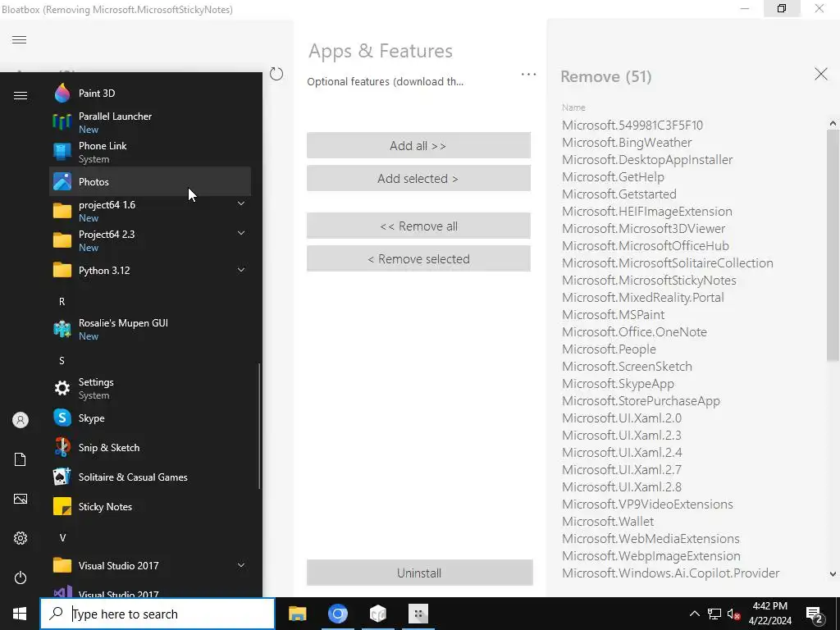Select Optional features menu entry
840x630 pixels.
point(386,81)
